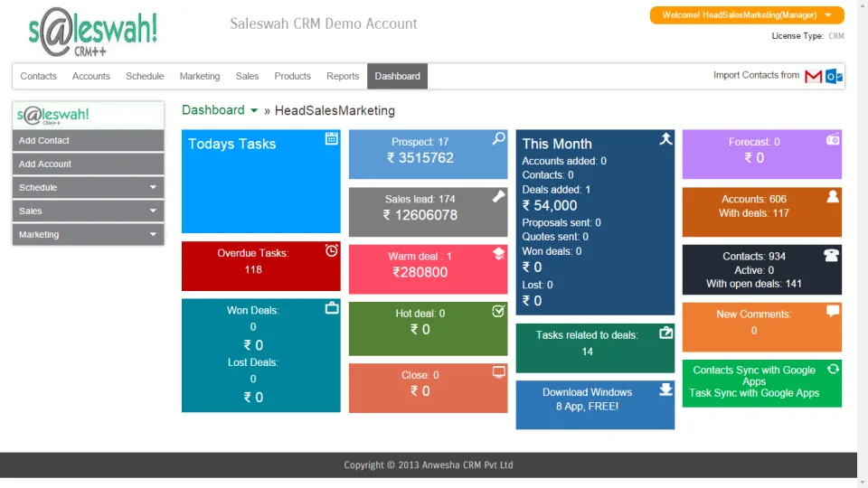Click Contacts Sync with Google Apps

[x=754, y=376]
